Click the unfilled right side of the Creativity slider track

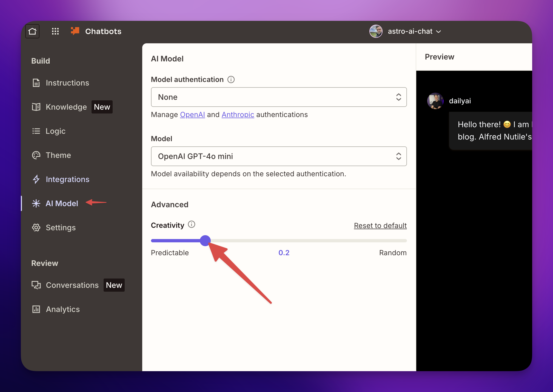(309, 241)
